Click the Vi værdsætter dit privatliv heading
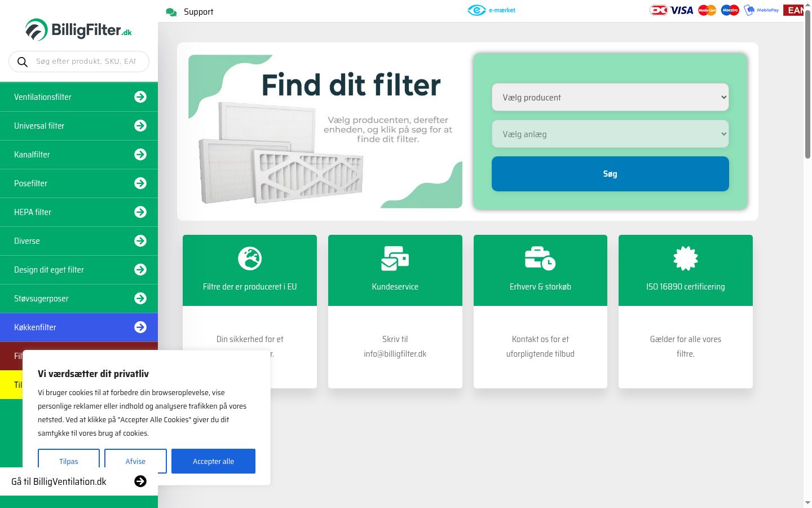This screenshot has height=508, width=812. (94, 374)
